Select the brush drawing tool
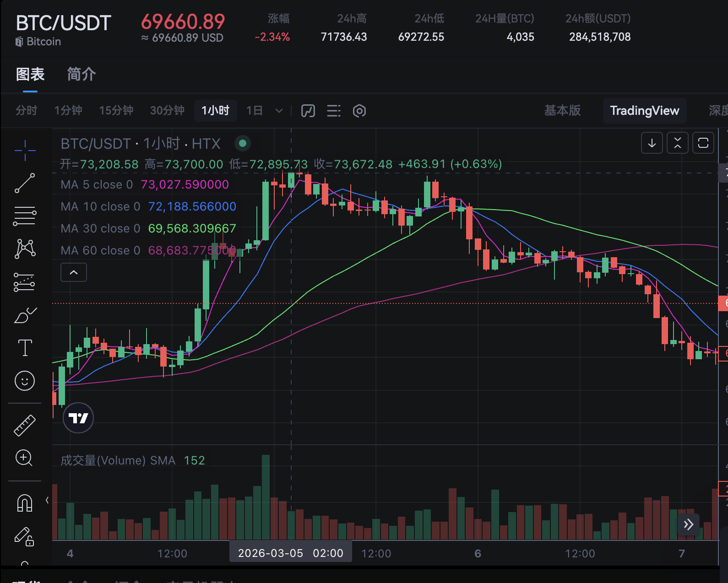 pyautogui.click(x=25, y=315)
